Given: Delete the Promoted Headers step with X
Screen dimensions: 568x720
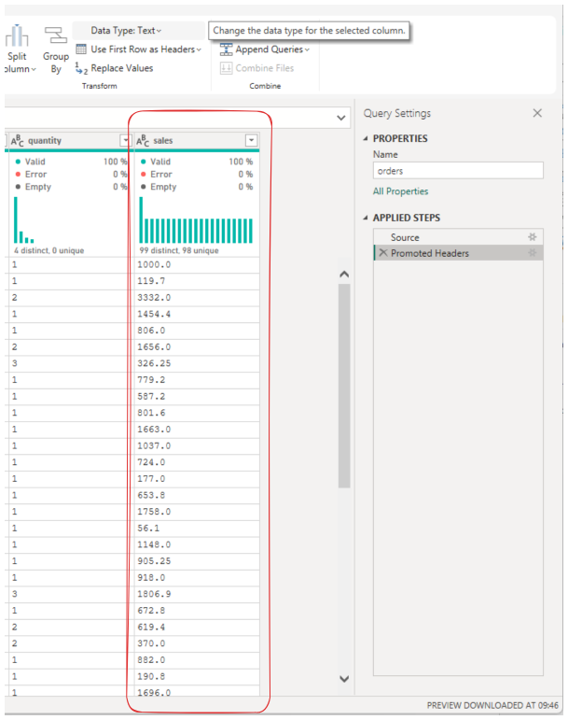Looking at the screenshot, I should 383,253.
